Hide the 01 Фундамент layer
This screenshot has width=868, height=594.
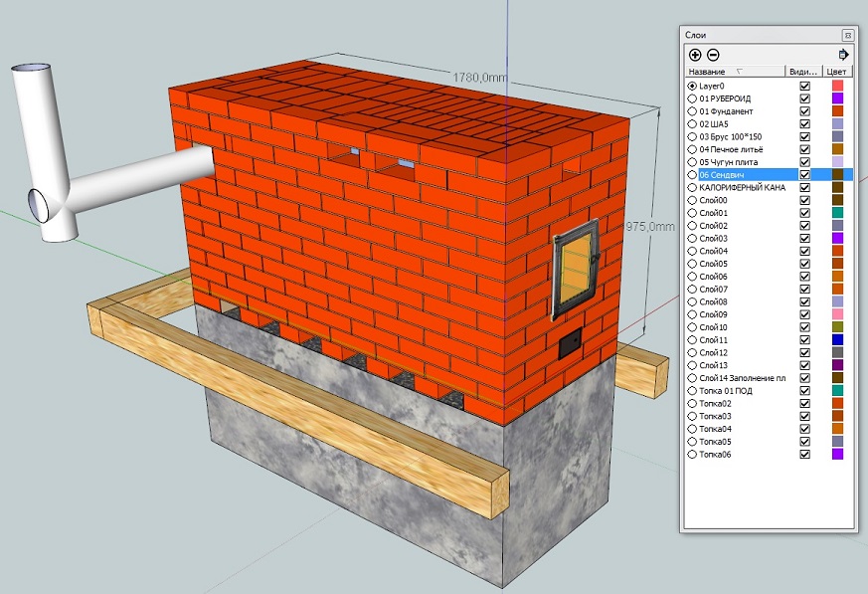coord(805,111)
